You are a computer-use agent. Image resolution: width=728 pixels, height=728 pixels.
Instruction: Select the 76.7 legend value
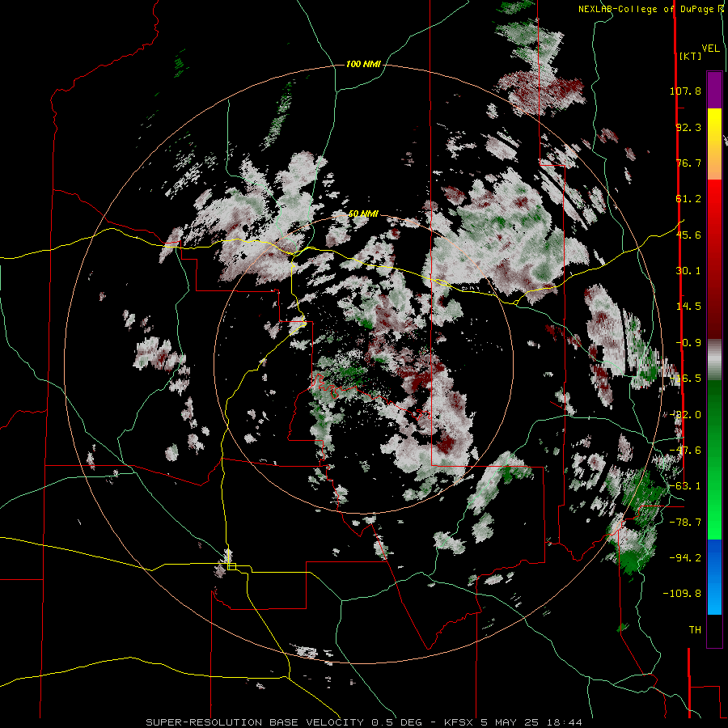tap(688, 163)
